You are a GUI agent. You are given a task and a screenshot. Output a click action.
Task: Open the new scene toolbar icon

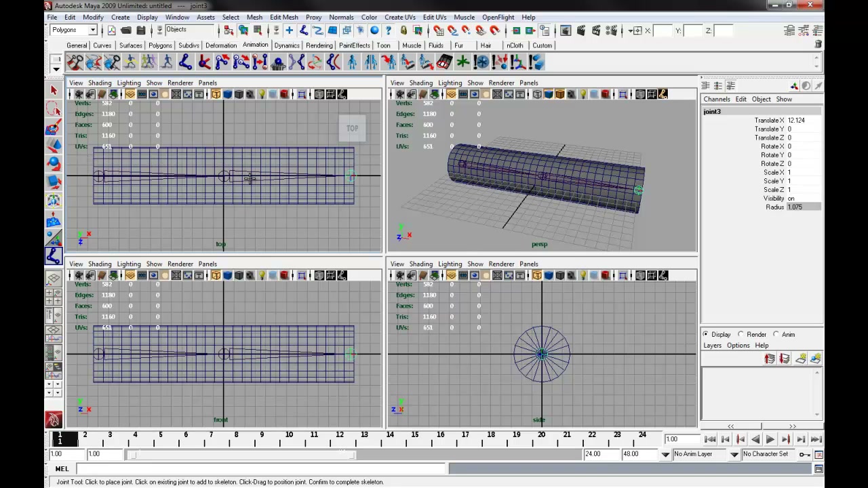pos(111,30)
